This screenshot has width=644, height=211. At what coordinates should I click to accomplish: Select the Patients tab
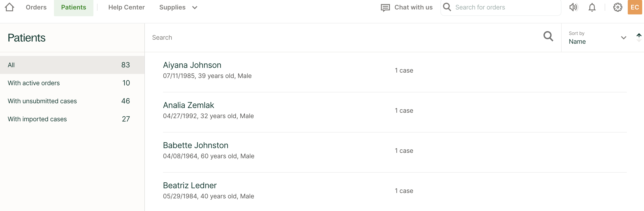[x=74, y=7]
